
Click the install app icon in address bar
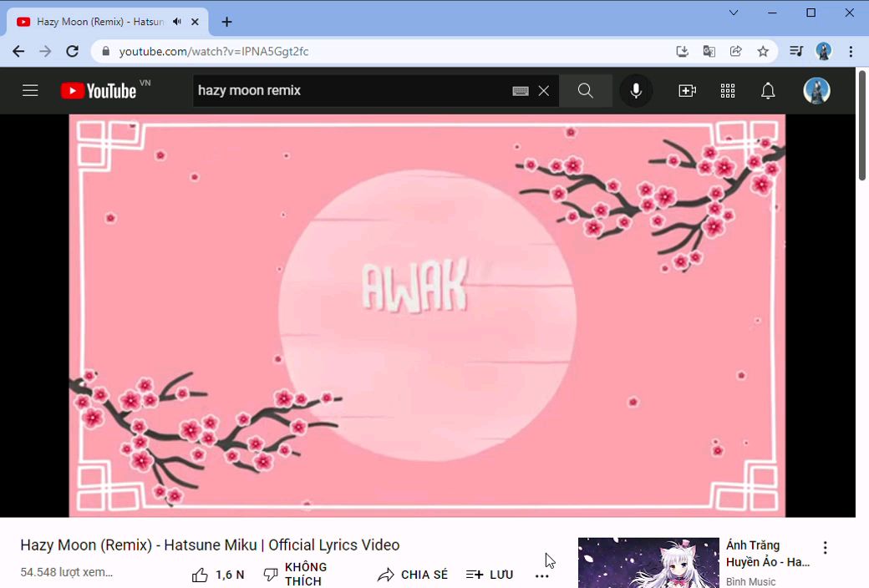pos(682,52)
